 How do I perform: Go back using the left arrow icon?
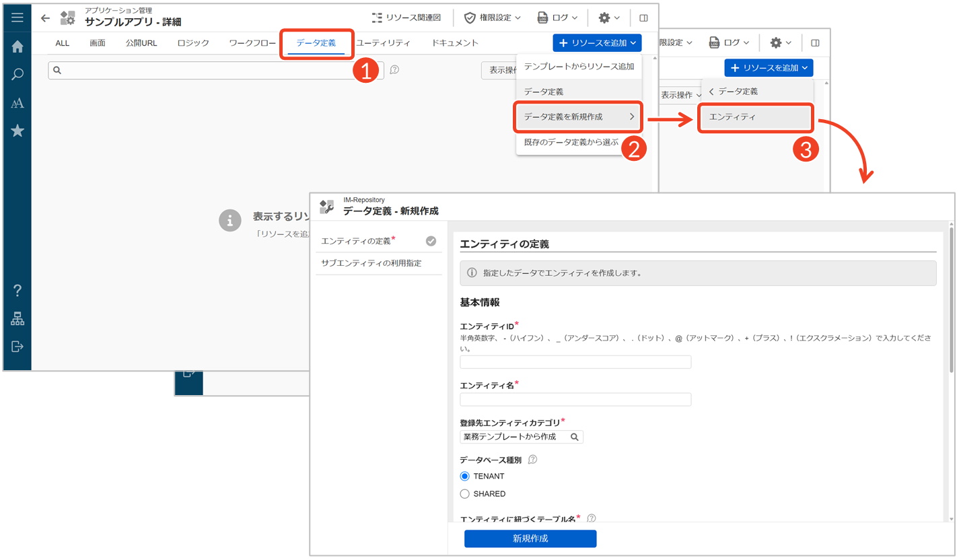point(46,18)
